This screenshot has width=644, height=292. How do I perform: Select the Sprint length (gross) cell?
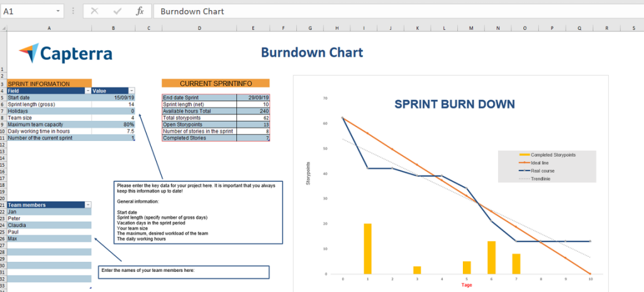pyautogui.click(x=49, y=104)
